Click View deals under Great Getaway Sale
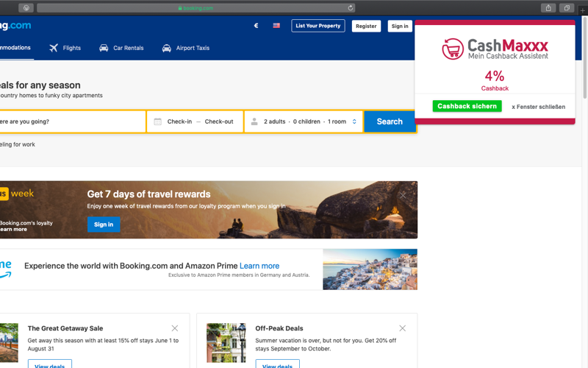The height and width of the screenshot is (368, 588). [49, 364]
